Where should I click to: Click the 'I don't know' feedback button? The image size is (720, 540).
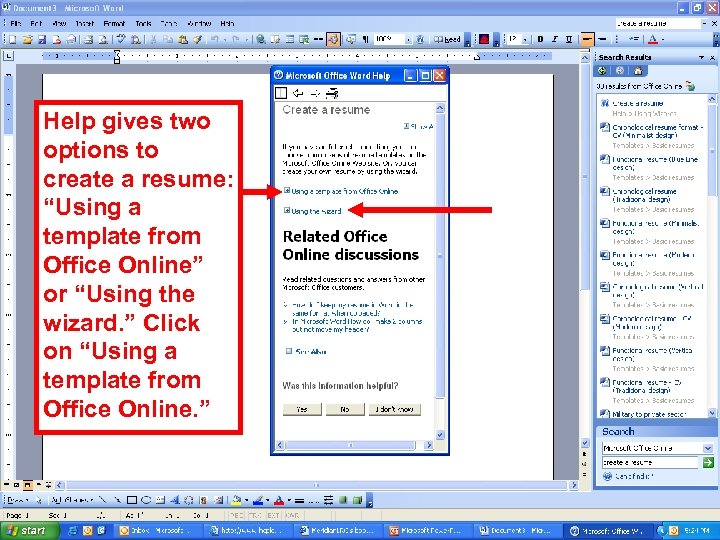tap(394, 409)
